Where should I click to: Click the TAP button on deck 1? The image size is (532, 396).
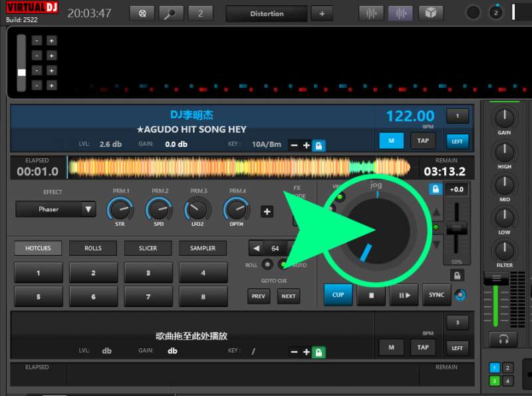click(x=423, y=141)
